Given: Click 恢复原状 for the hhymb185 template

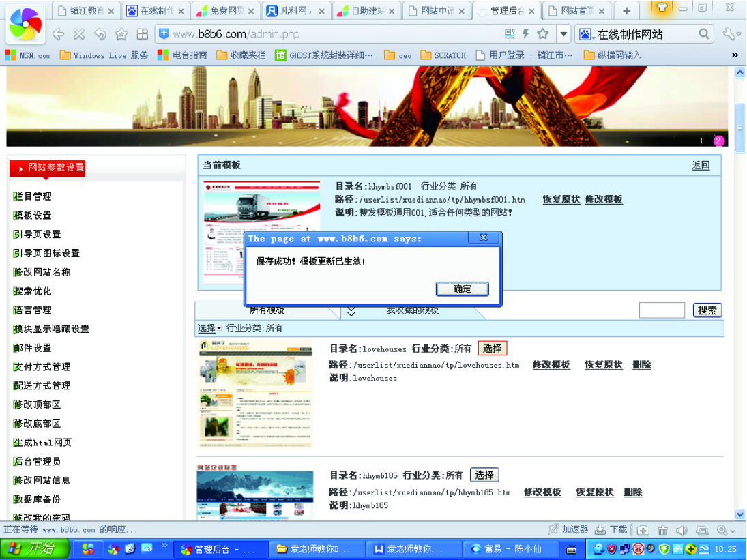Looking at the screenshot, I should (x=595, y=492).
